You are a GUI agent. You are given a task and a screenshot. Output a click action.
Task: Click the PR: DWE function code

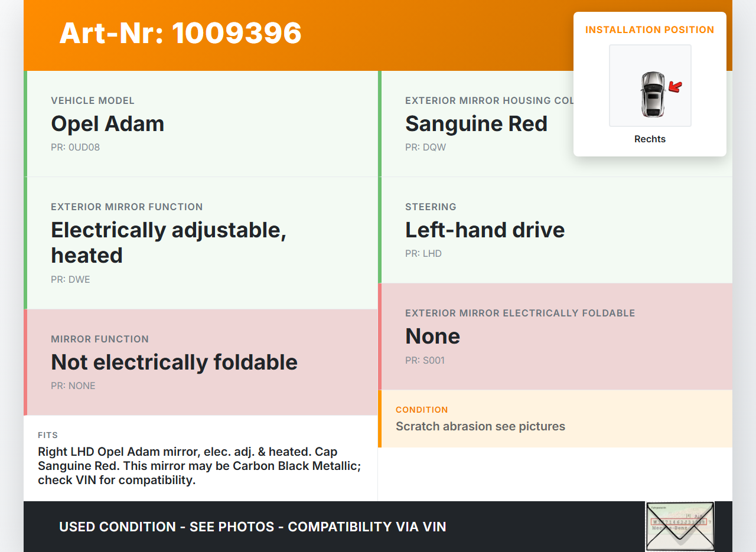point(70,279)
